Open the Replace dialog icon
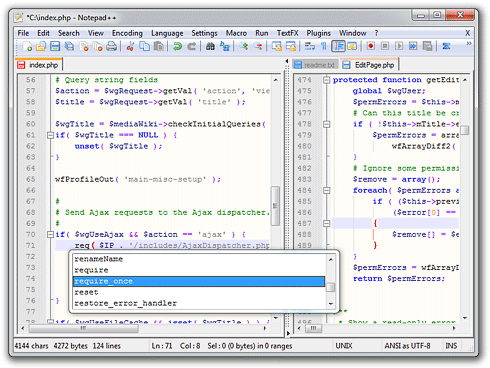This screenshot has width=490, height=368. pyautogui.click(x=225, y=46)
